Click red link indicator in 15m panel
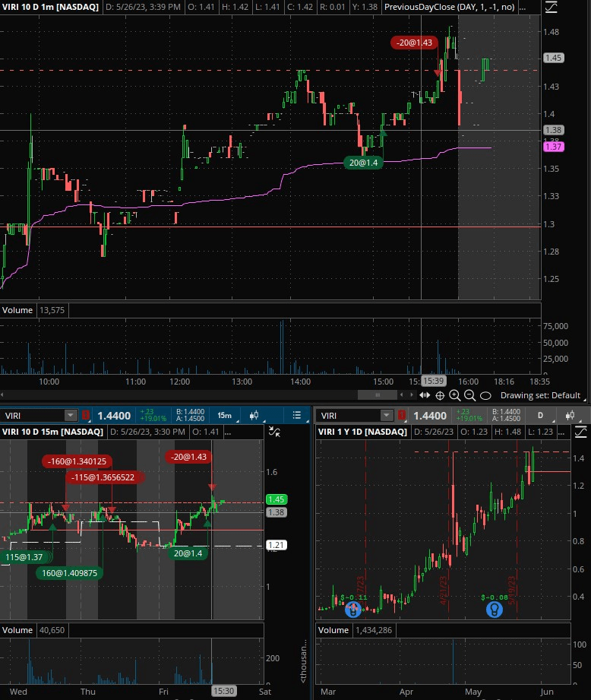The image size is (591, 700). (x=86, y=416)
